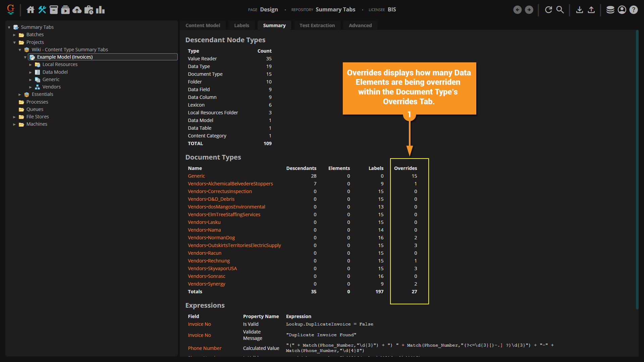
Task: Open the archive box toolbar icon
Action: [x=54, y=10]
